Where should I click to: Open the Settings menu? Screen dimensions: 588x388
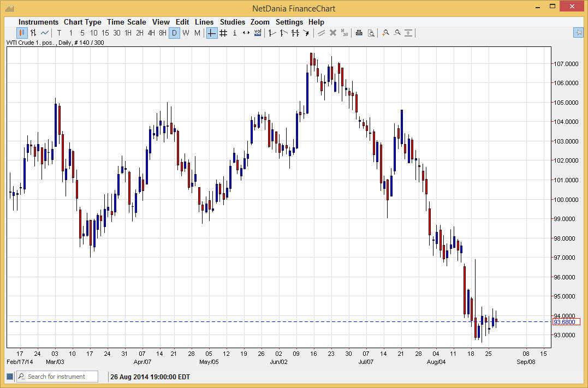289,22
